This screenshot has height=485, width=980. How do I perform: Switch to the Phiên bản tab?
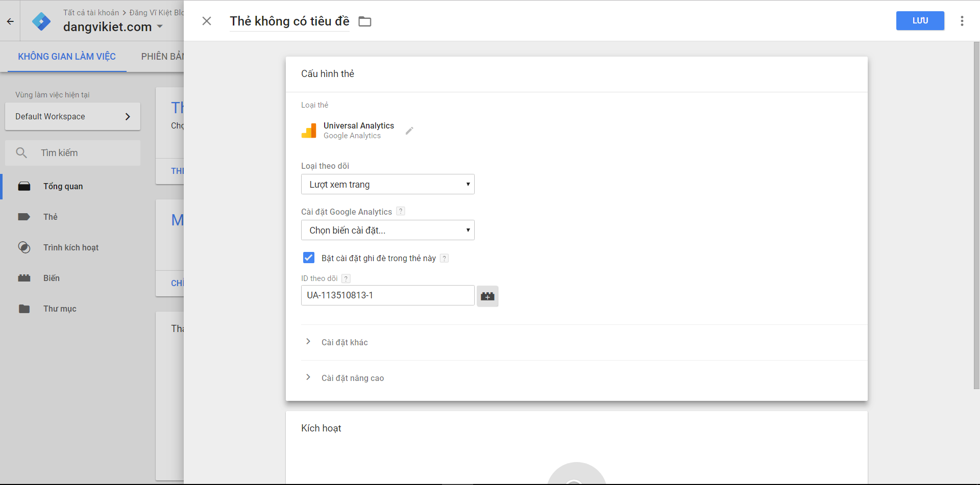[x=162, y=57]
